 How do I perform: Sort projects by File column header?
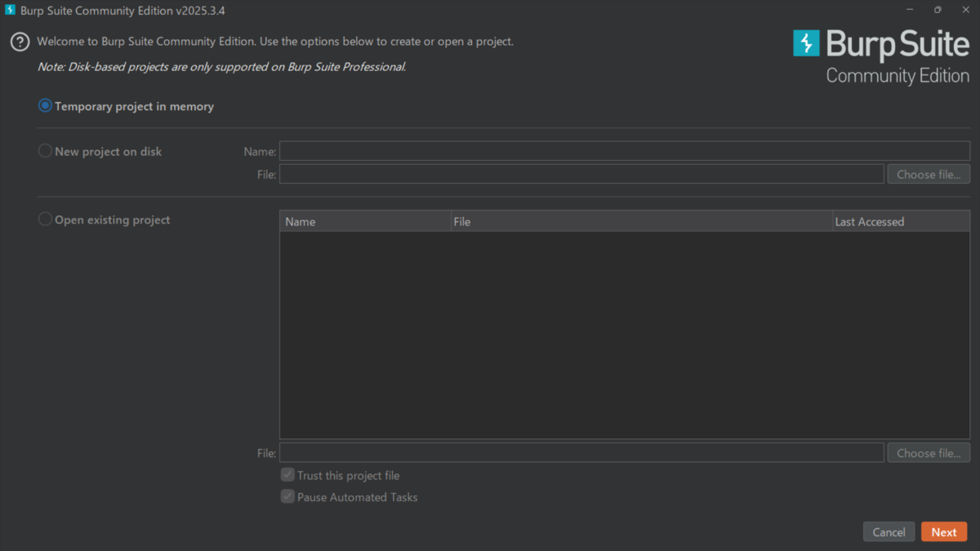tap(641, 221)
